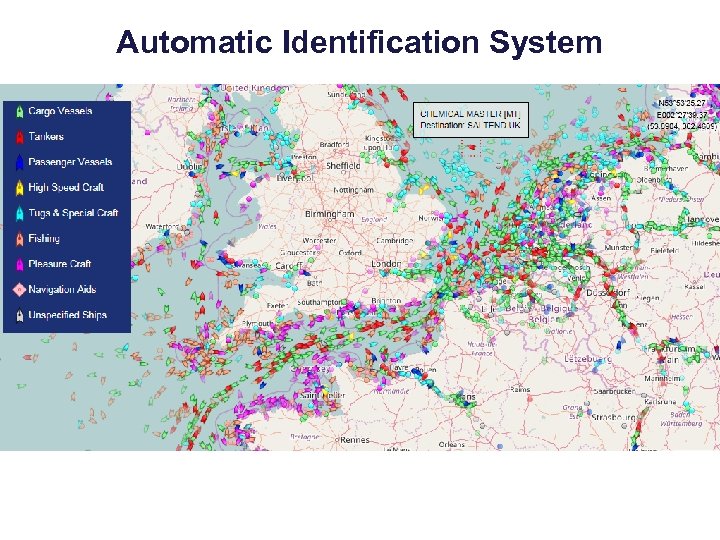720x540 pixels.
Task: Select the Pleasure Craft legend label
Action: [60, 264]
